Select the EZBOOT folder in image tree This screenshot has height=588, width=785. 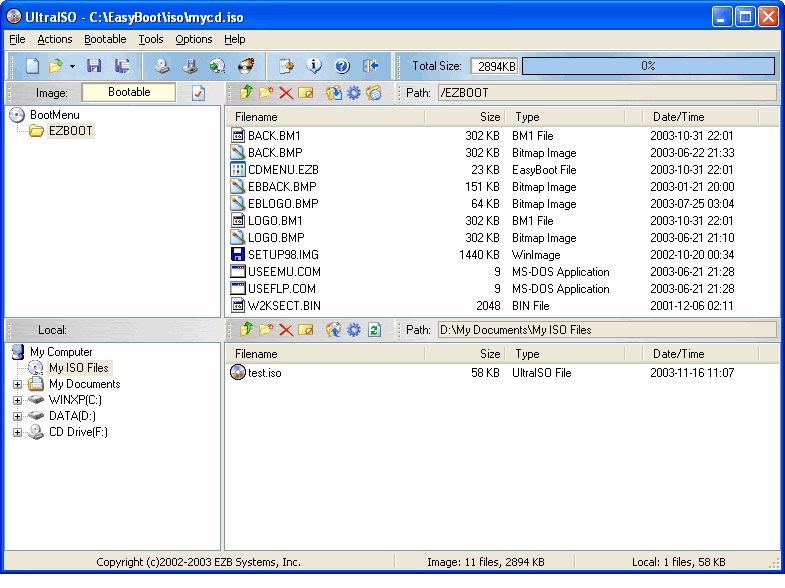(x=71, y=131)
